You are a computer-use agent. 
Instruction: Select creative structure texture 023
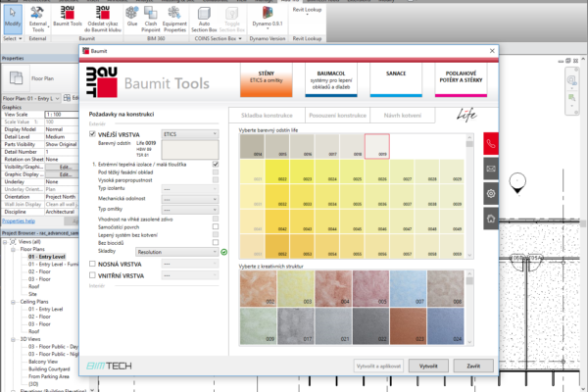click(x=408, y=326)
